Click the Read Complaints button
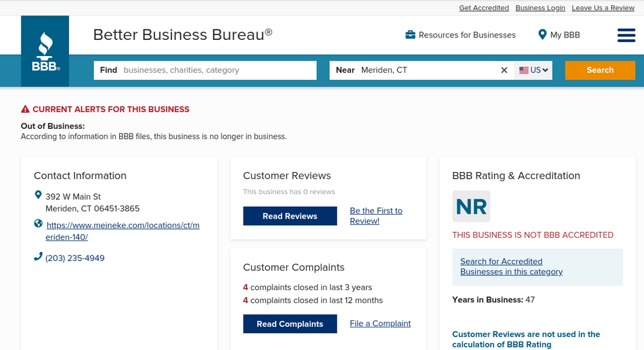The width and height of the screenshot is (644, 350). [x=290, y=324]
